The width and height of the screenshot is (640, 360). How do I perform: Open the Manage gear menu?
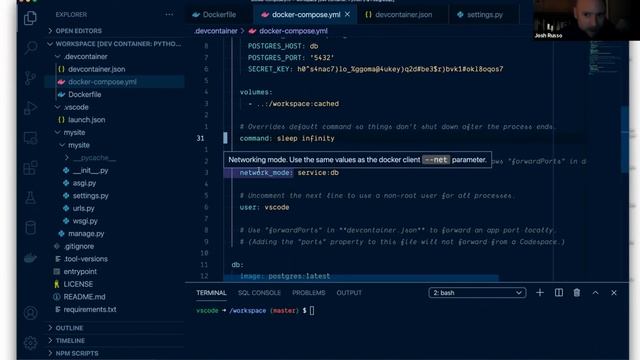(30, 343)
